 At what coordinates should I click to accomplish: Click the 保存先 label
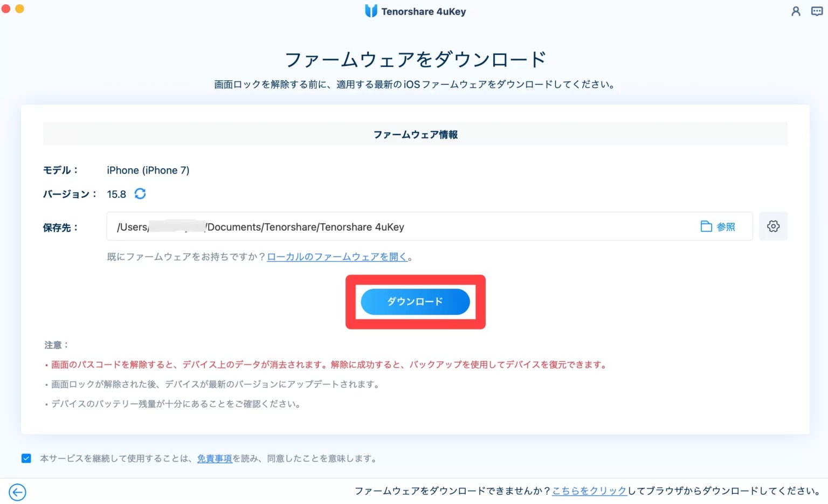click(x=60, y=227)
